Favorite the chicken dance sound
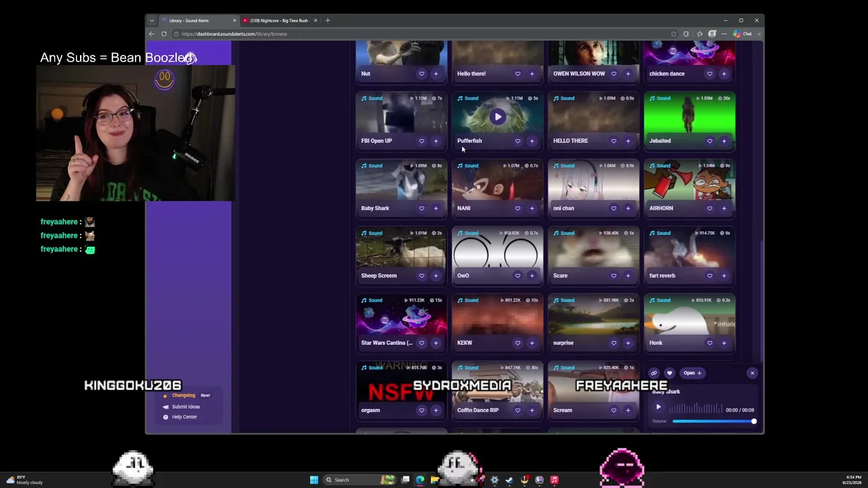The height and width of the screenshot is (488, 868). pos(710,74)
